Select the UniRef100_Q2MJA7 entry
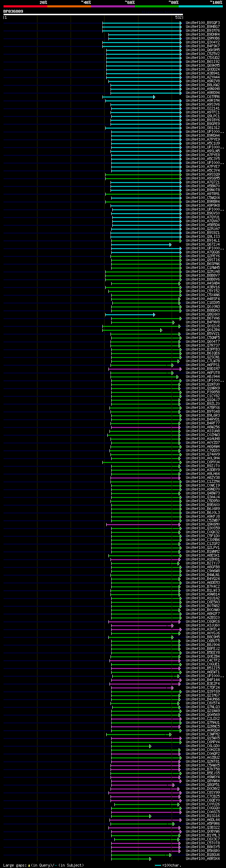 [203, 229]
